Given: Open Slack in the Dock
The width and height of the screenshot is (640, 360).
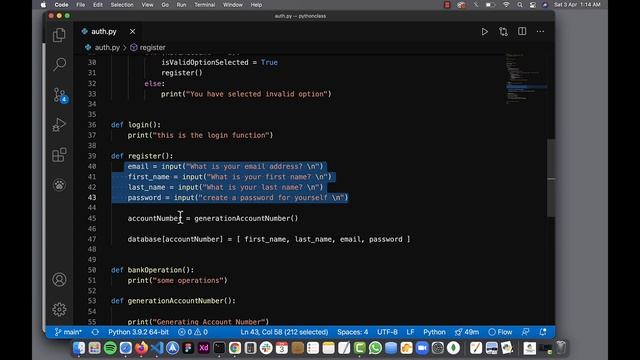Looking at the screenshot, I should click(x=266, y=348).
